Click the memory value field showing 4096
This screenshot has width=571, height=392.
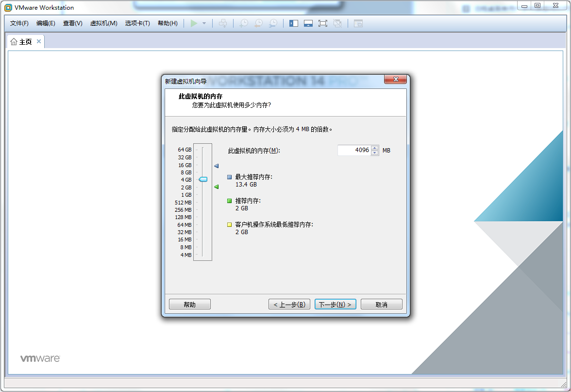coord(354,151)
